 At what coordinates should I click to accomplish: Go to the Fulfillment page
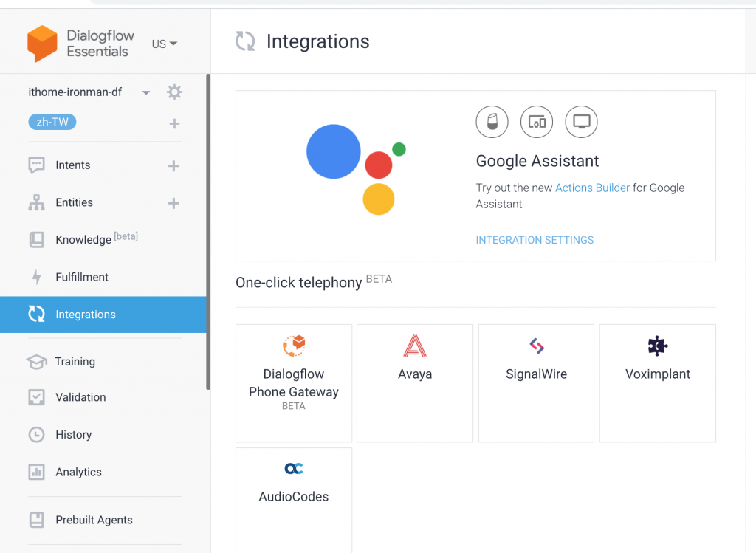point(82,277)
